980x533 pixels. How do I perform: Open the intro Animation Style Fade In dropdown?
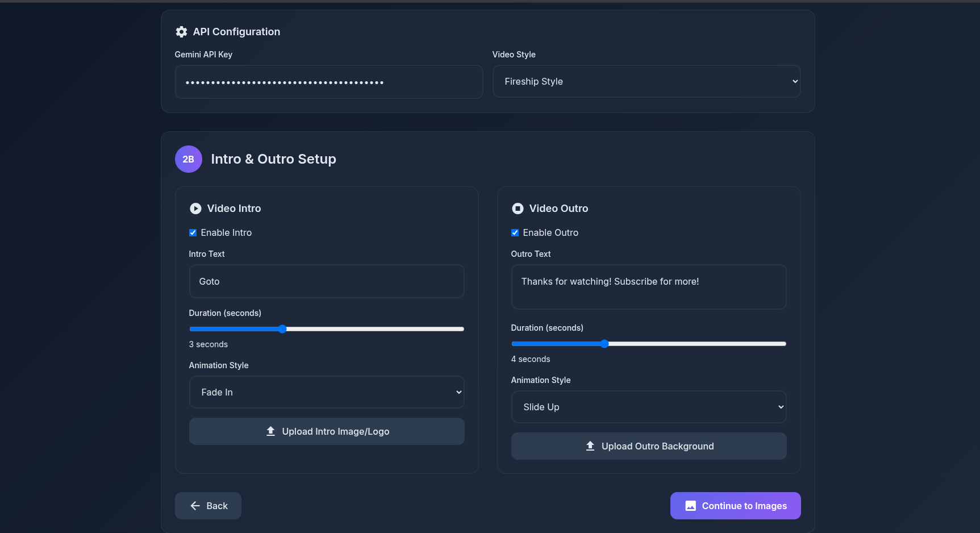coord(327,392)
